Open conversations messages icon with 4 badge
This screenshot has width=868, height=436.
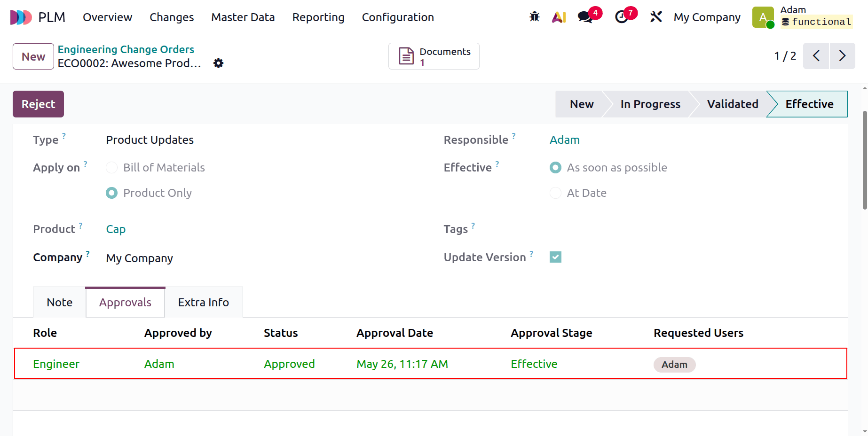585,17
